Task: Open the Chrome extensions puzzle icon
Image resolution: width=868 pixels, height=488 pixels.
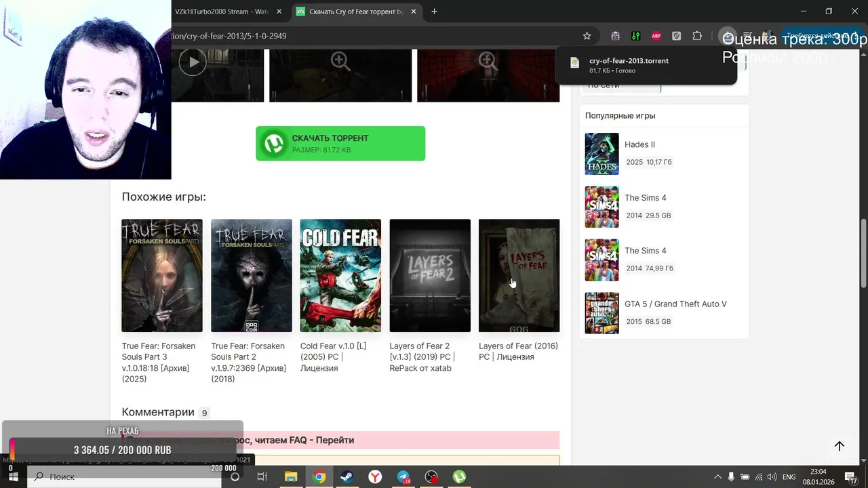Action: [x=697, y=36]
